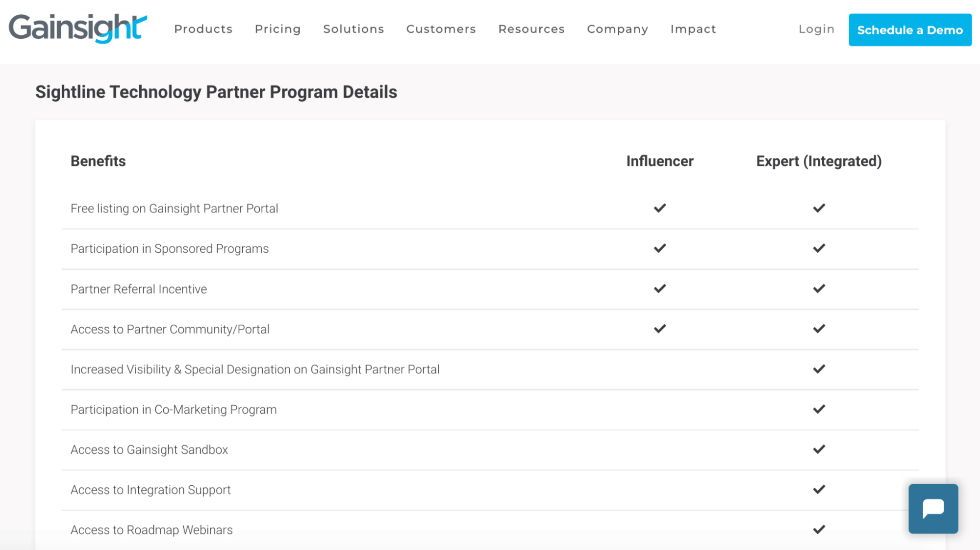Click Expert checkmark for Integration Support row
The width and height of the screenshot is (980, 550).
(819, 490)
